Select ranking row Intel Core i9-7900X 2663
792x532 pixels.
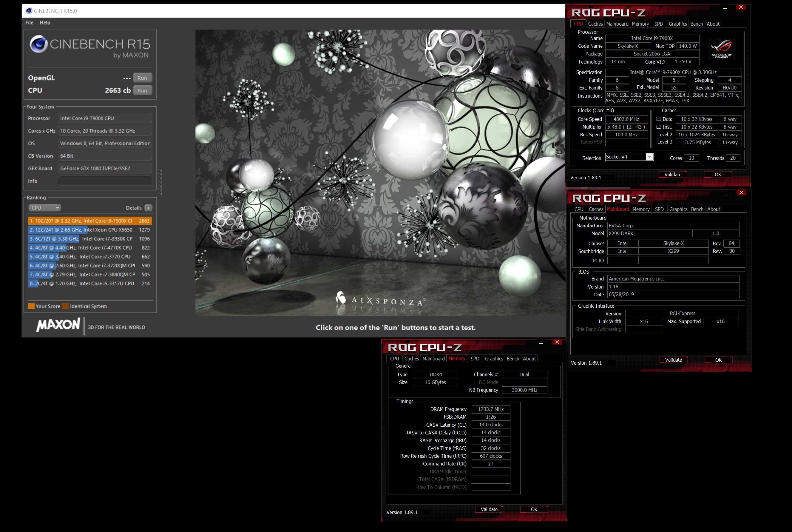[x=90, y=220]
